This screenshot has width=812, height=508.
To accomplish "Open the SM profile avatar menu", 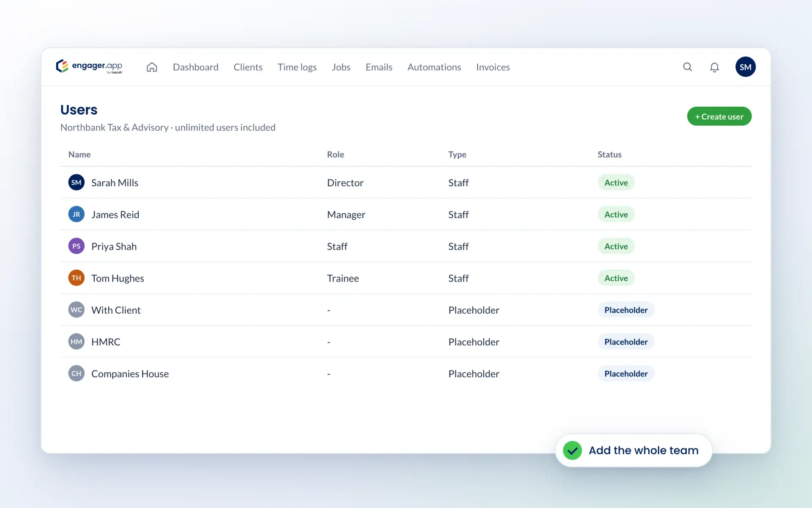I will (746, 67).
